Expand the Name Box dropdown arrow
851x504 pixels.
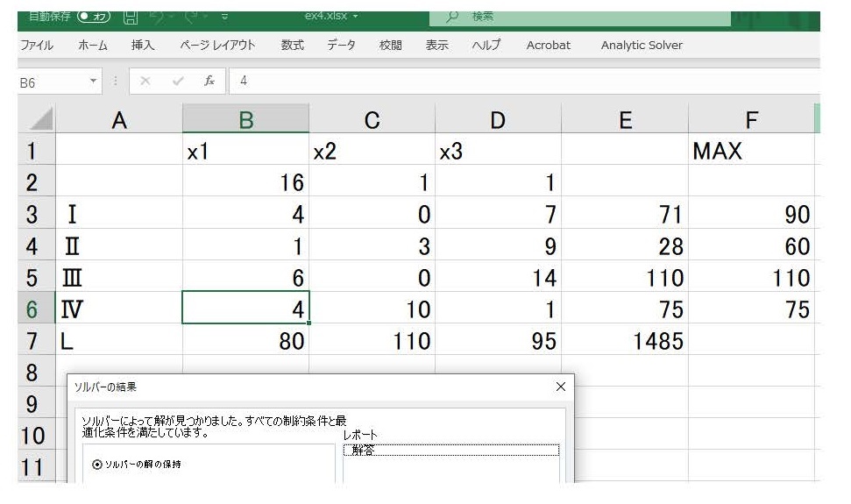pos(91,81)
